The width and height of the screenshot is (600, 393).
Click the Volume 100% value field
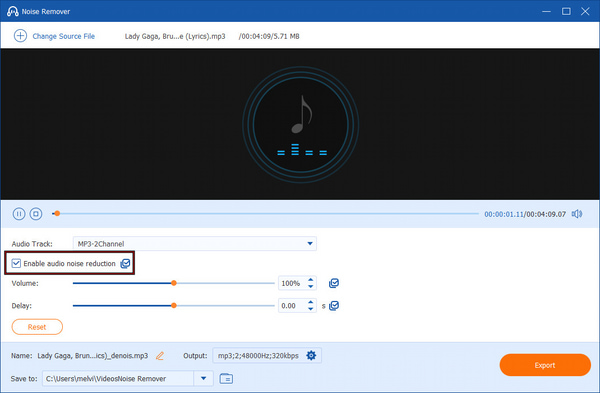pyautogui.click(x=292, y=284)
